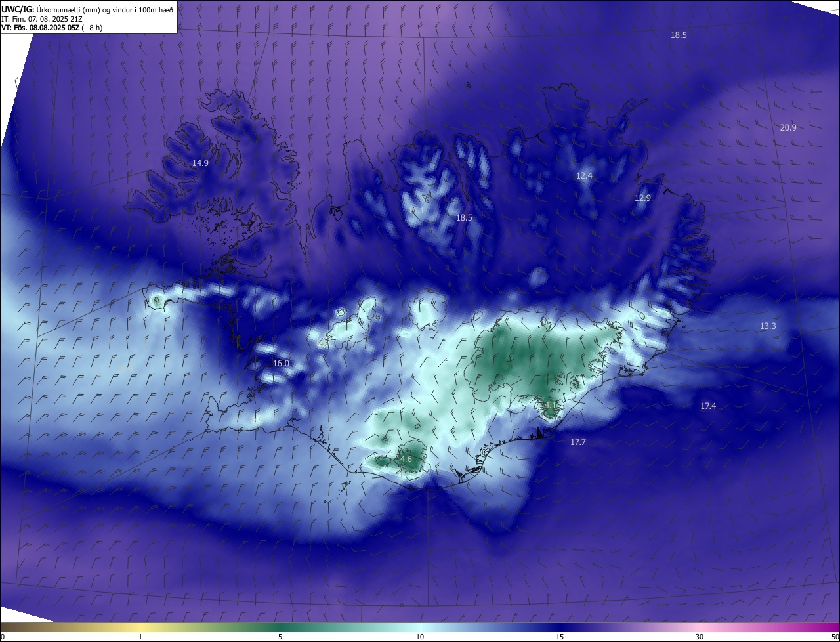Click the 12.4 value label
Image resolution: width=840 pixels, height=642 pixels.
(x=584, y=176)
